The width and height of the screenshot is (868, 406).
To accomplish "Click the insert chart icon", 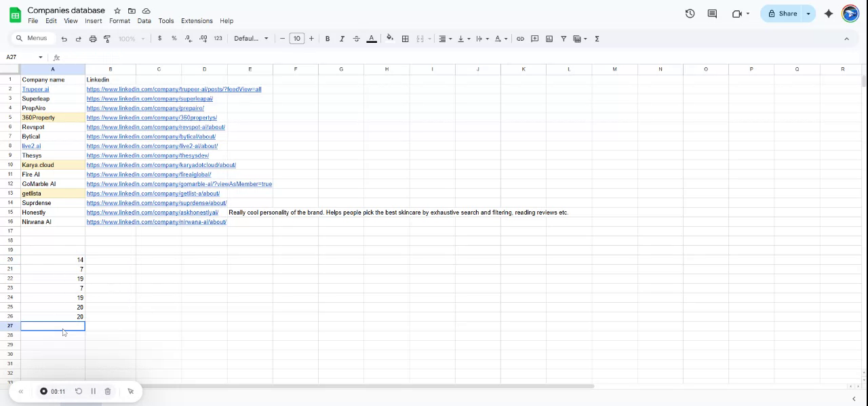I will click(549, 39).
